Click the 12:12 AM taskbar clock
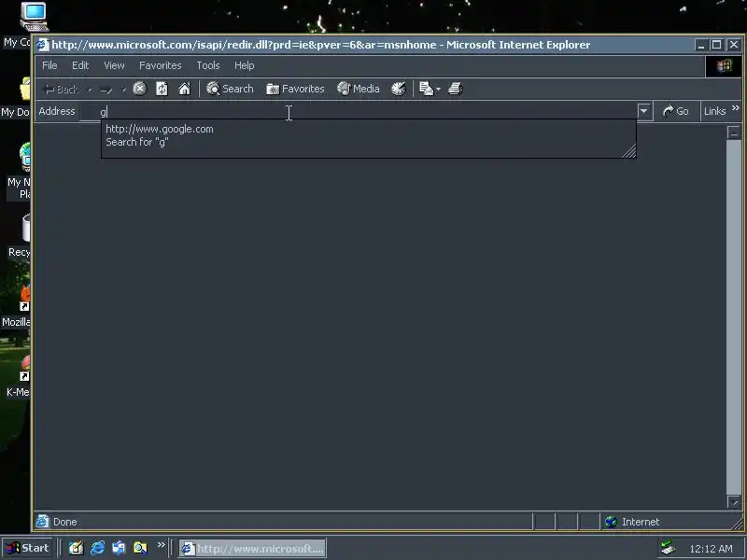This screenshot has width=747, height=560. [x=711, y=549]
